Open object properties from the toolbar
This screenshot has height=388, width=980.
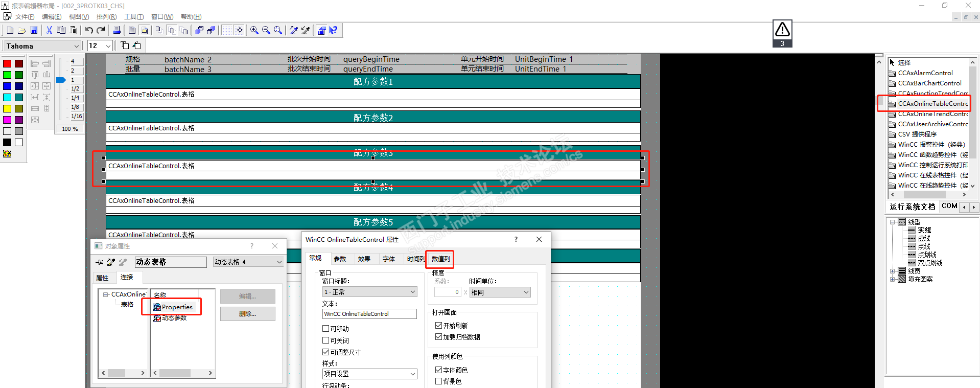point(321,30)
